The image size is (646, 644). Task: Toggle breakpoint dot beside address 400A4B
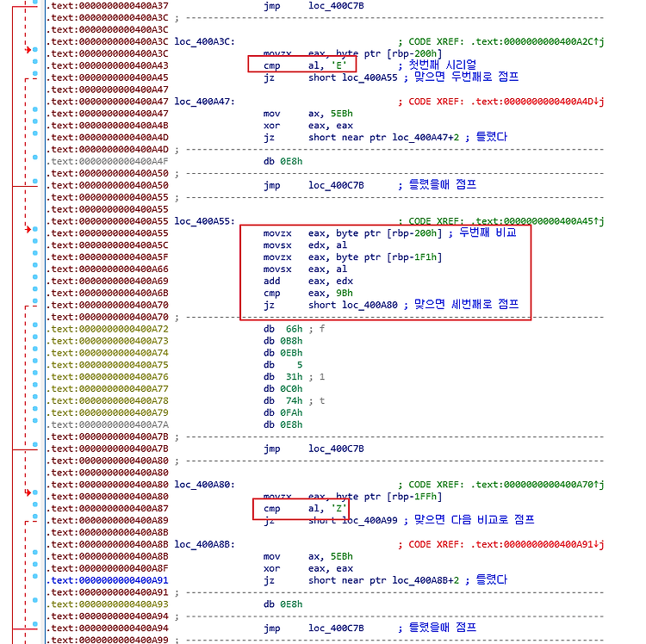(35, 121)
